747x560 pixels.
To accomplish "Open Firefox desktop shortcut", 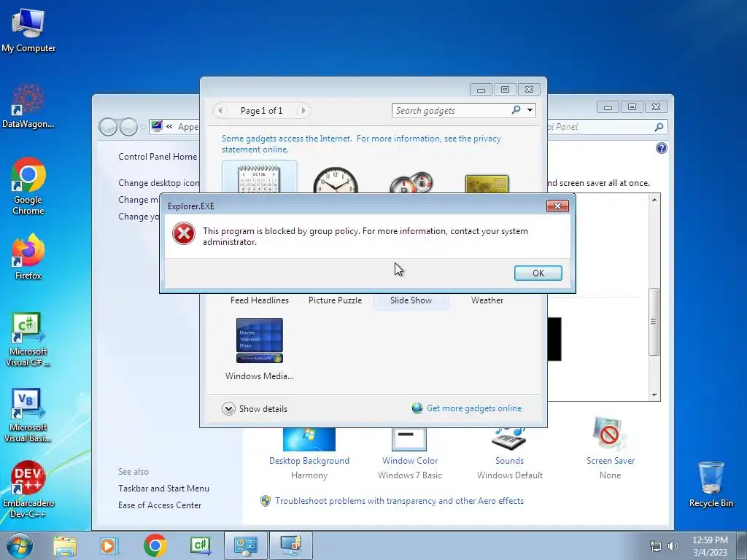I will click(x=28, y=256).
